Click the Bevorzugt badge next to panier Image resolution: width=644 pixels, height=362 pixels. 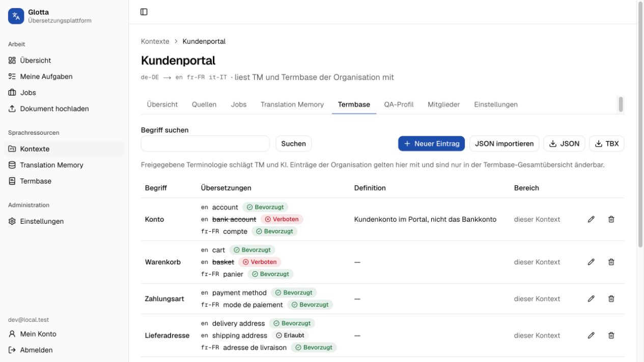click(270, 274)
